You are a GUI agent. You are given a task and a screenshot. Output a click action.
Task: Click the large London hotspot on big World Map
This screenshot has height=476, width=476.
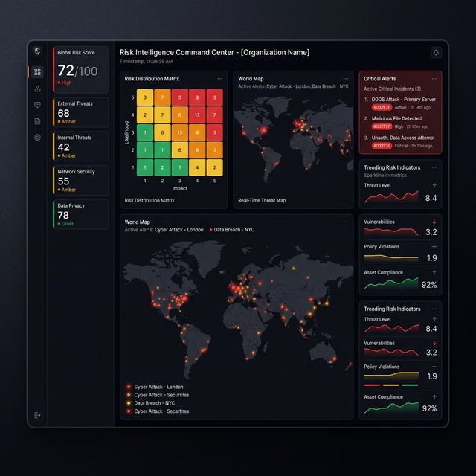click(233, 286)
